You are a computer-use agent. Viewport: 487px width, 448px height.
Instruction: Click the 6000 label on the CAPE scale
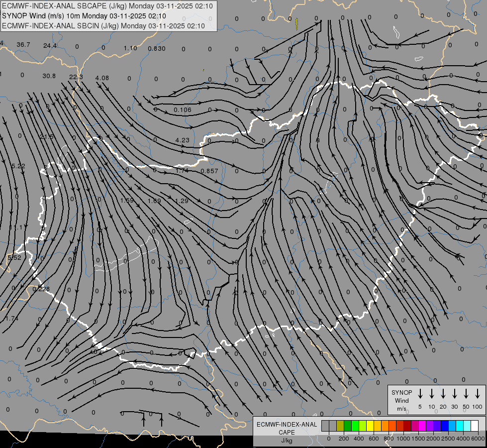pos(478,439)
